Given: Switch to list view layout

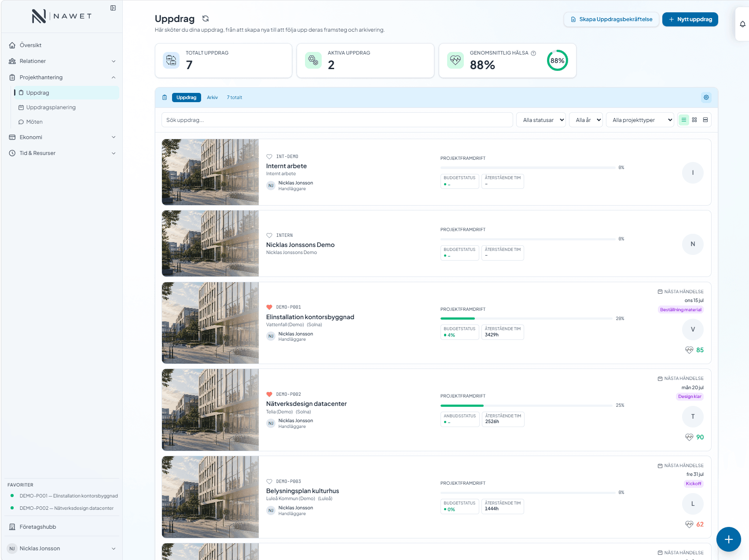Looking at the screenshot, I should tap(684, 120).
